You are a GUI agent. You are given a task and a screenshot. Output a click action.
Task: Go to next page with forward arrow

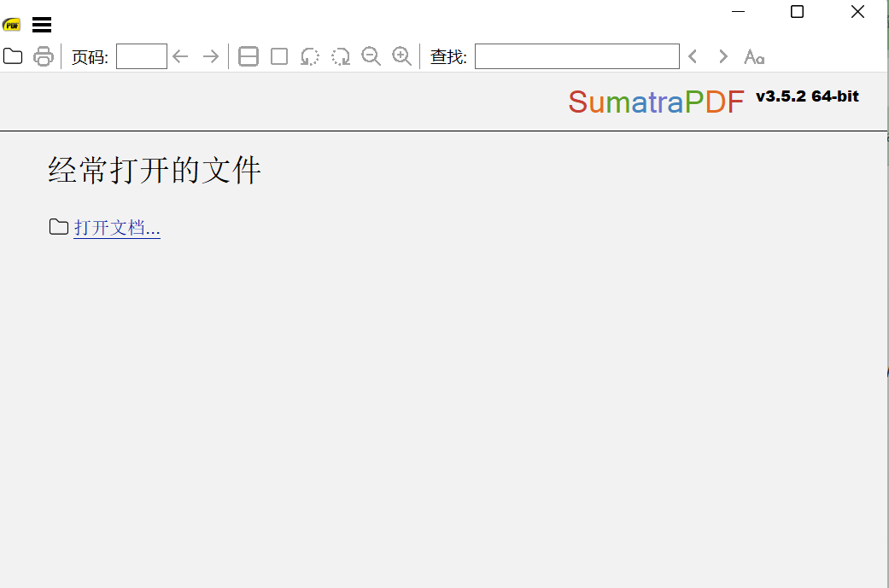point(210,55)
